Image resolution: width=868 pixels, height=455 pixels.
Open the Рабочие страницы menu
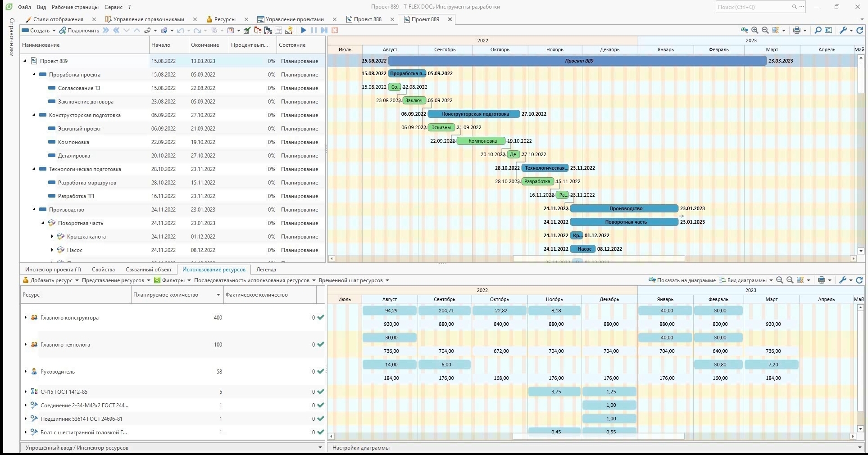pyautogui.click(x=75, y=7)
